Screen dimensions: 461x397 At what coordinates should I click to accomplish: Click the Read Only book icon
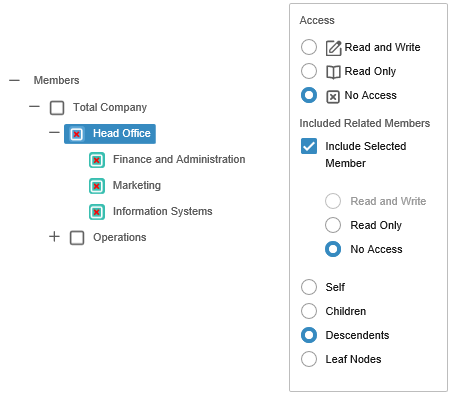pos(333,72)
